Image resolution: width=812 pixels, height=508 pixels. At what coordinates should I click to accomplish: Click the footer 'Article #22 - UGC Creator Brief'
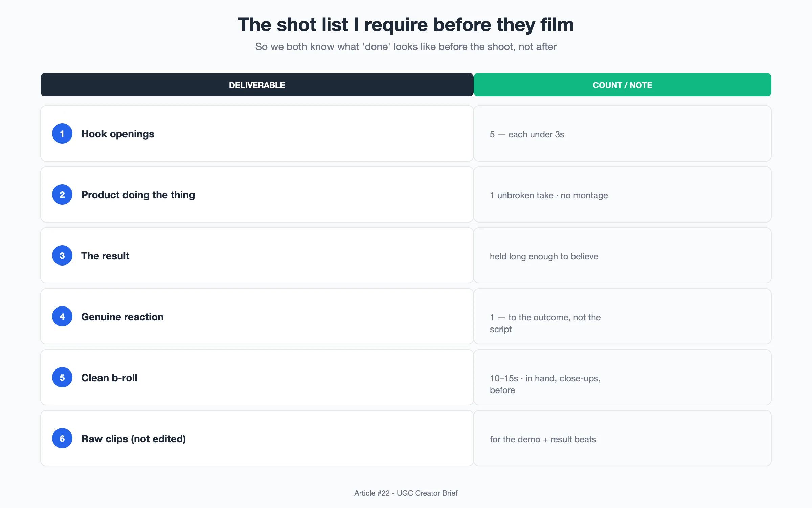point(406,493)
